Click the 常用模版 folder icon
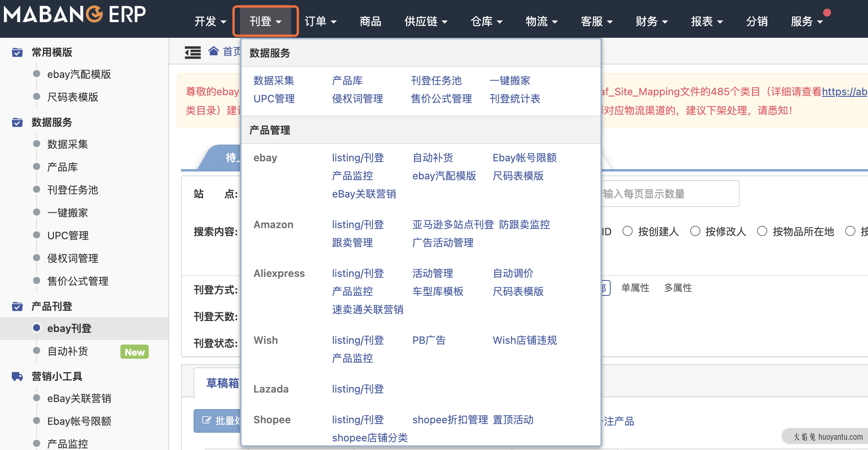The width and height of the screenshot is (868, 450). coord(17,52)
